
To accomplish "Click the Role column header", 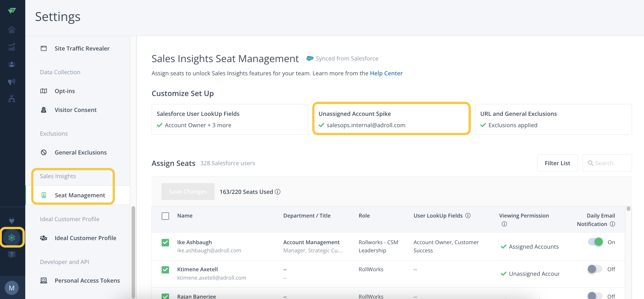I will (x=364, y=215).
